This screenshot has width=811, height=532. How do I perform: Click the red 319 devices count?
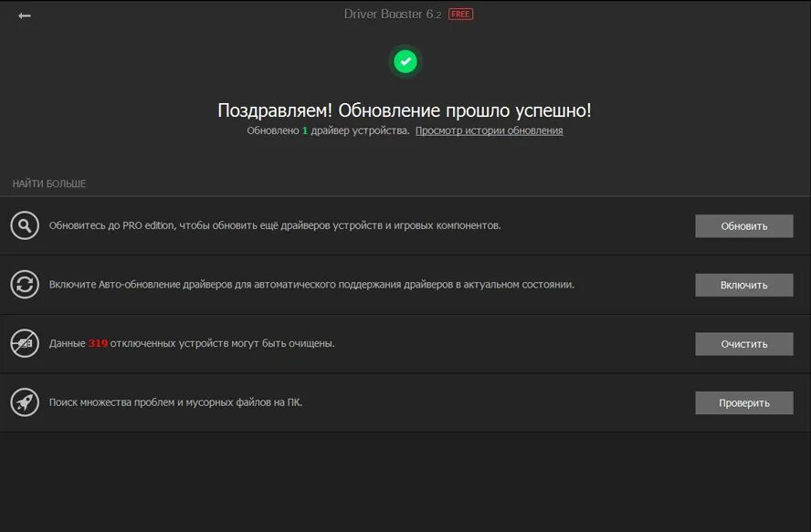(x=98, y=343)
